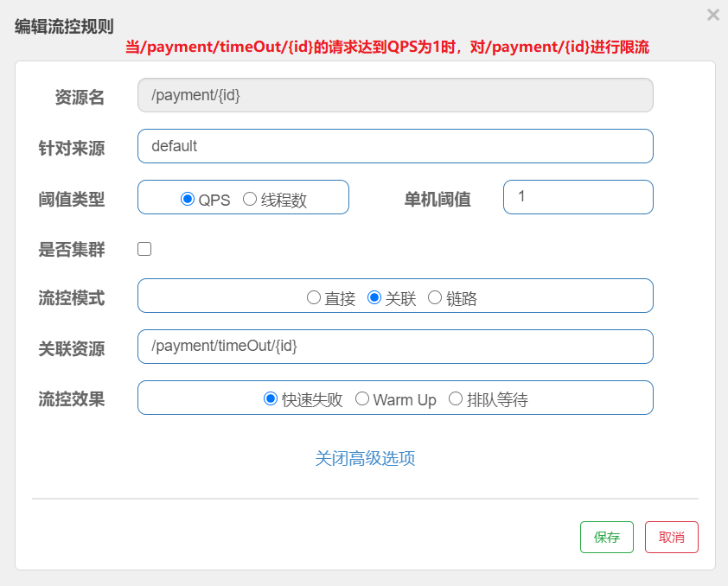Select the 线程数 threshold type radio
Screen dimensions: 728x586
pos(250,199)
